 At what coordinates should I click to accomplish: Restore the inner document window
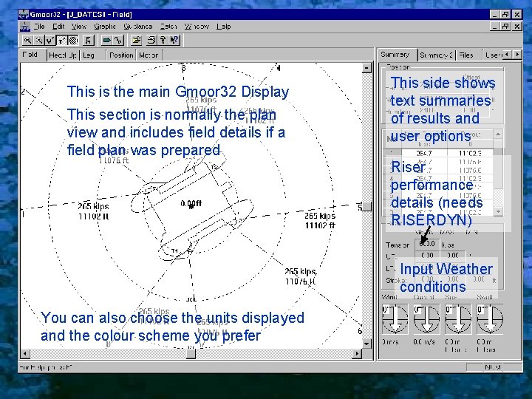click(505, 26)
